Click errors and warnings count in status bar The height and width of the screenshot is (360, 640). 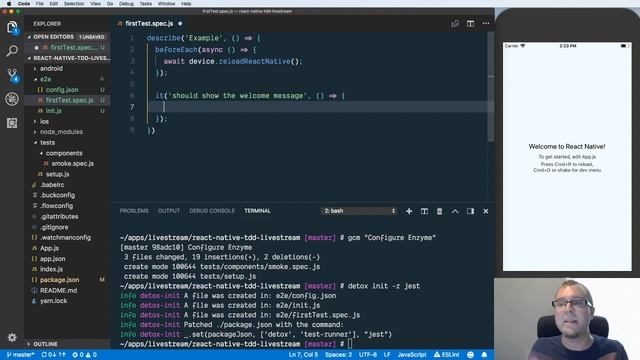84,355
